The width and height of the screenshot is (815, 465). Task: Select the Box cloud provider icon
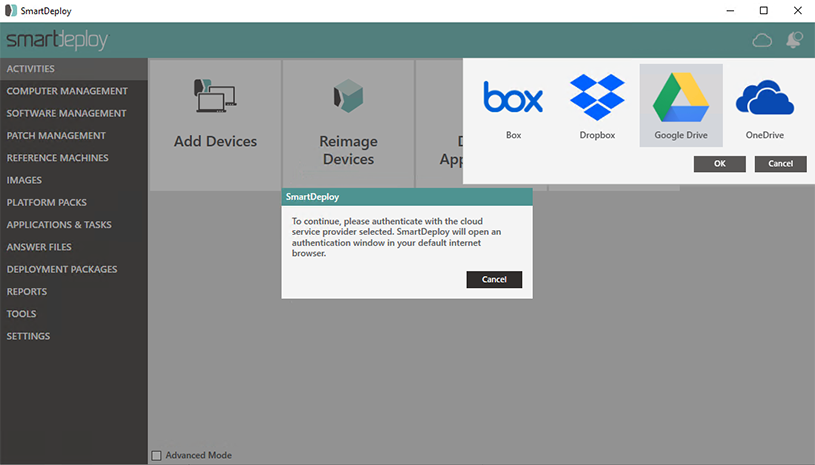pyautogui.click(x=513, y=97)
